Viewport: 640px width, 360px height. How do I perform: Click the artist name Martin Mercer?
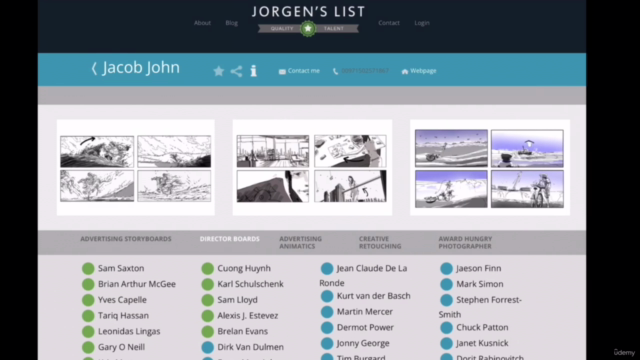coord(364,312)
